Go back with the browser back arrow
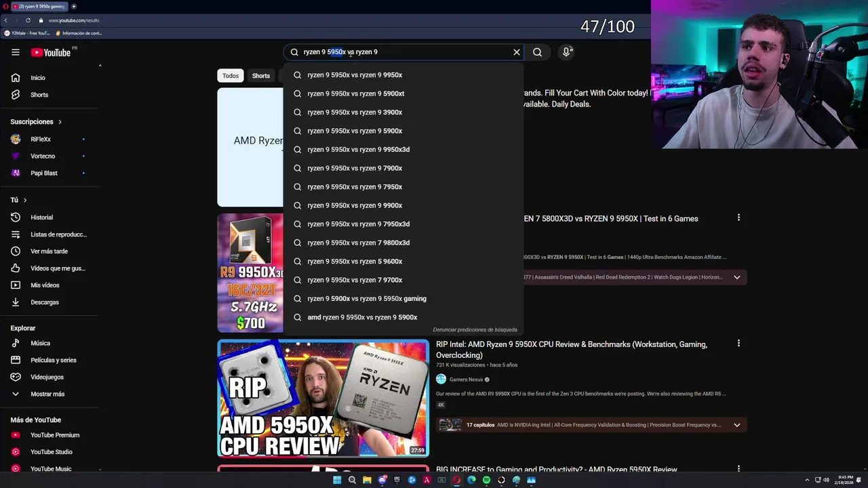The height and width of the screenshot is (488, 868). 5,20
